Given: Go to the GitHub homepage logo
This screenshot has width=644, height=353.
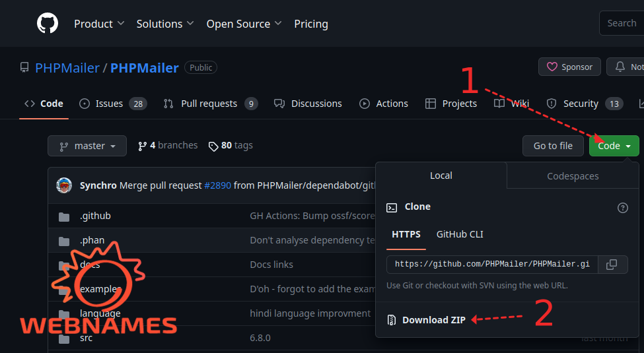Looking at the screenshot, I should (48, 23).
